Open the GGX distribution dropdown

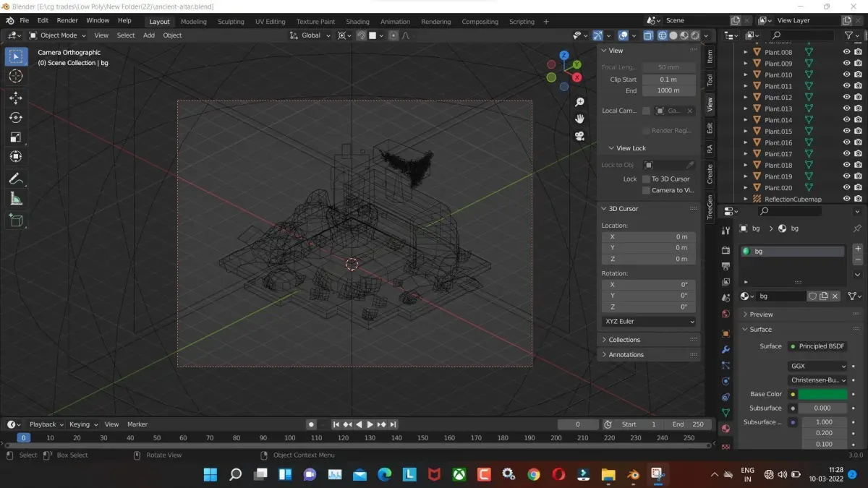[817, 366]
